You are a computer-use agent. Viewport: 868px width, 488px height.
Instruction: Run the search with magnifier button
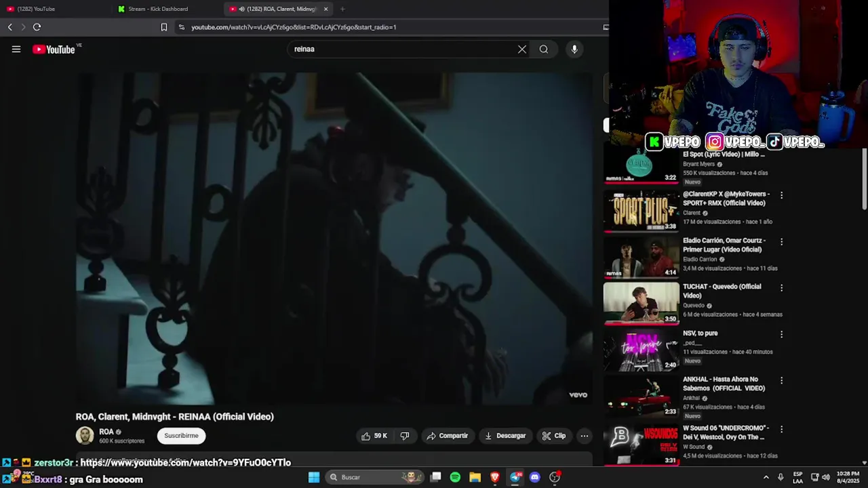tap(544, 49)
